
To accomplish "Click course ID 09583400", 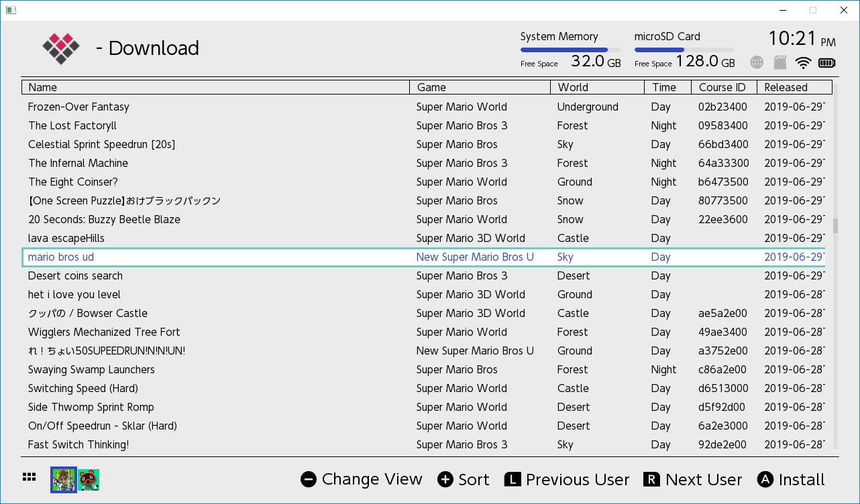I will [722, 125].
